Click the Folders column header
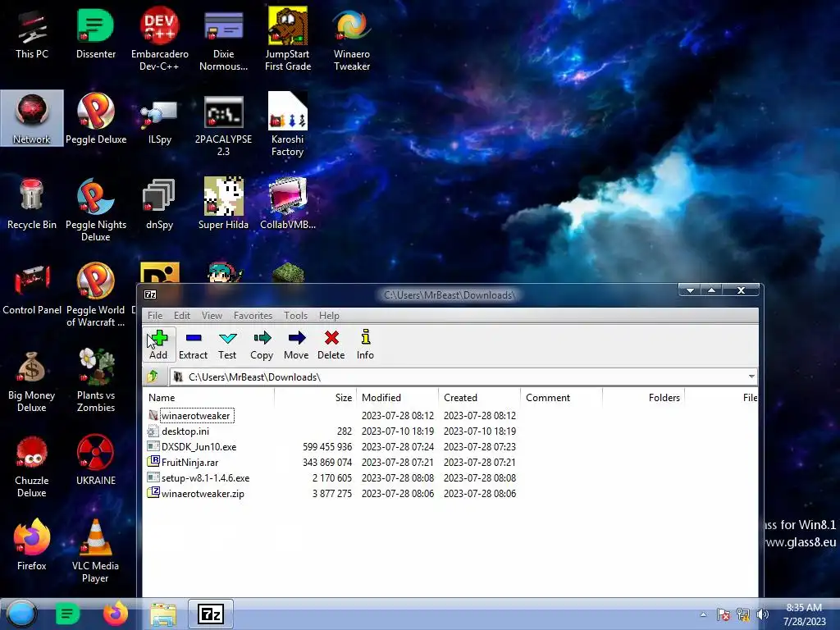840x630 pixels. (643, 398)
